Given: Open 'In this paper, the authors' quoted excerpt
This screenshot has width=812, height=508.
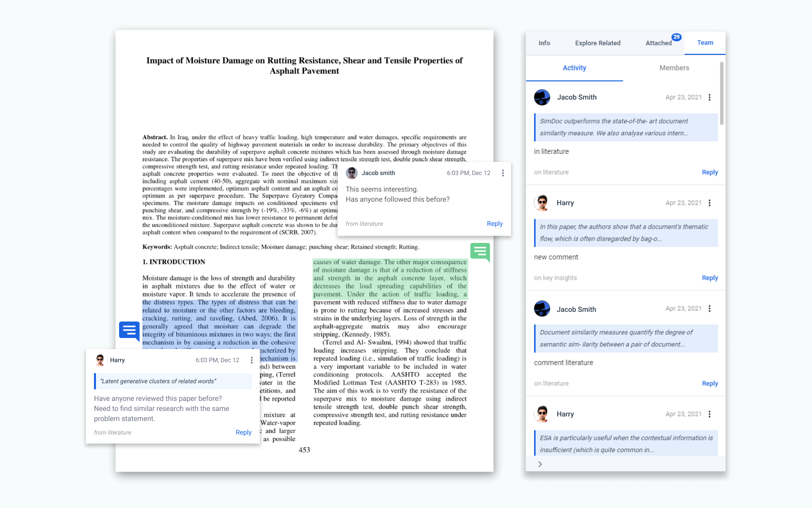Looking at the screenshot, I should tap(626, 233).
